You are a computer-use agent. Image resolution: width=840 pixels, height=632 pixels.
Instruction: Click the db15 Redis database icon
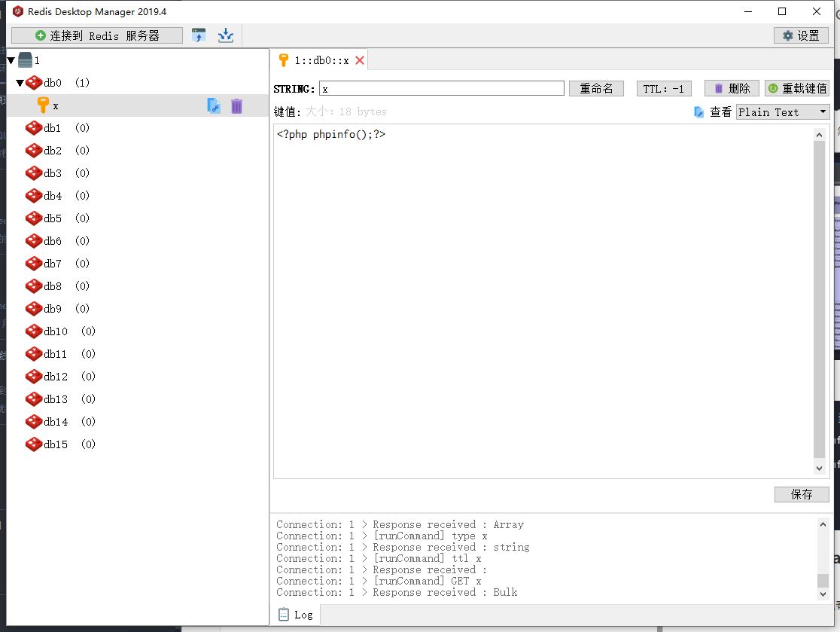click(34, 444)
